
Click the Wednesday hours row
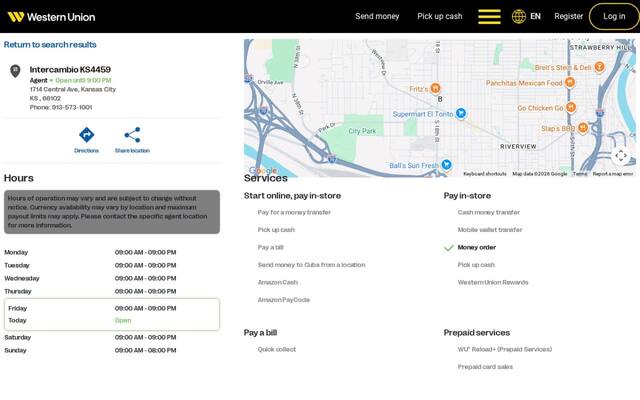111,278
